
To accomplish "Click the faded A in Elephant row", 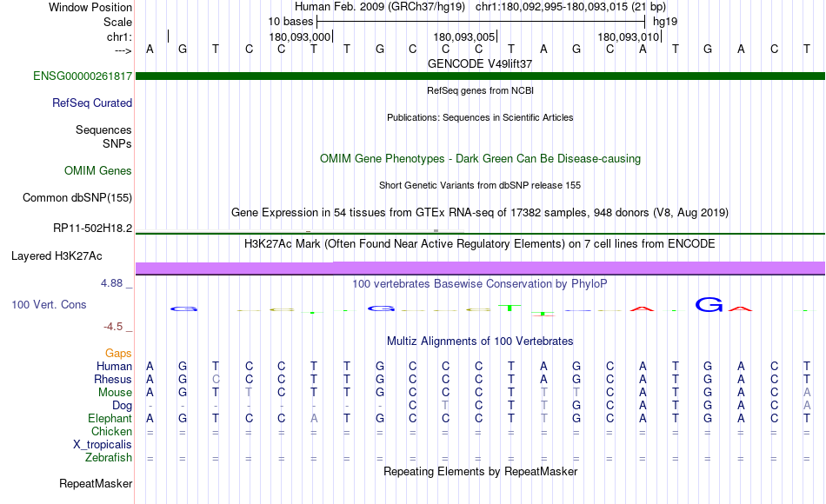I will [314, 418].
